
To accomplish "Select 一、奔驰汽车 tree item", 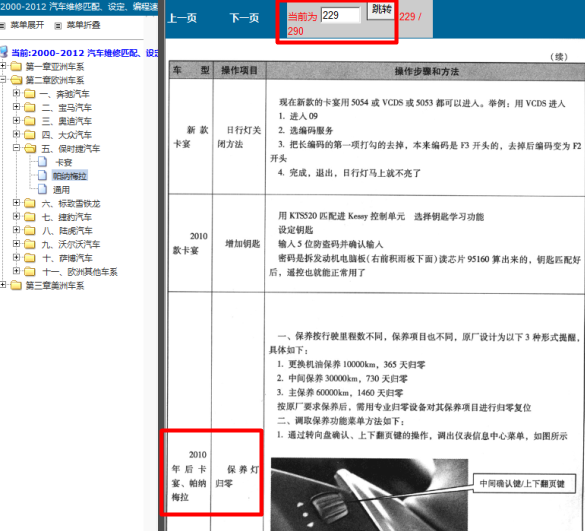I will click(65, 94).
